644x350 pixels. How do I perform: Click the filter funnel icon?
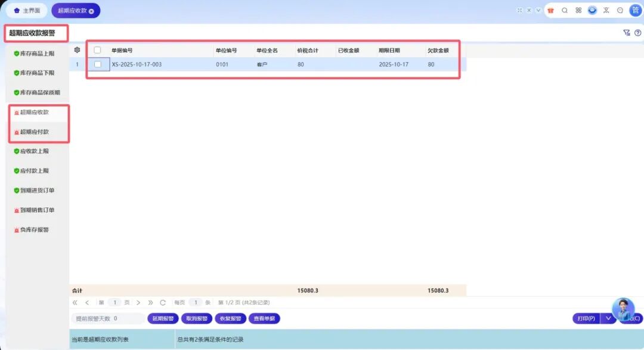[x=626, y=33]
